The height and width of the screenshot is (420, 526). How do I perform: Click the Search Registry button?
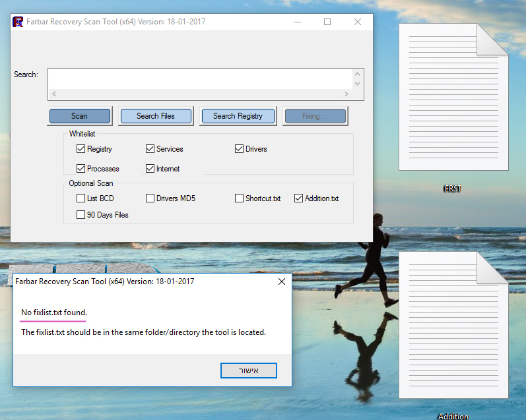click(238, 116)
